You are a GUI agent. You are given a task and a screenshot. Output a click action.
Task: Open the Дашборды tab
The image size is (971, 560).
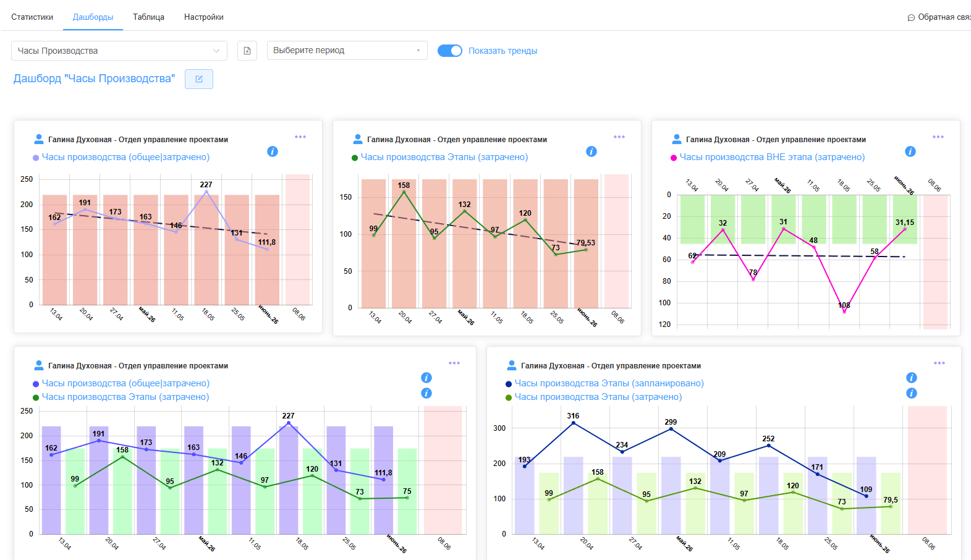click(93, 17)
